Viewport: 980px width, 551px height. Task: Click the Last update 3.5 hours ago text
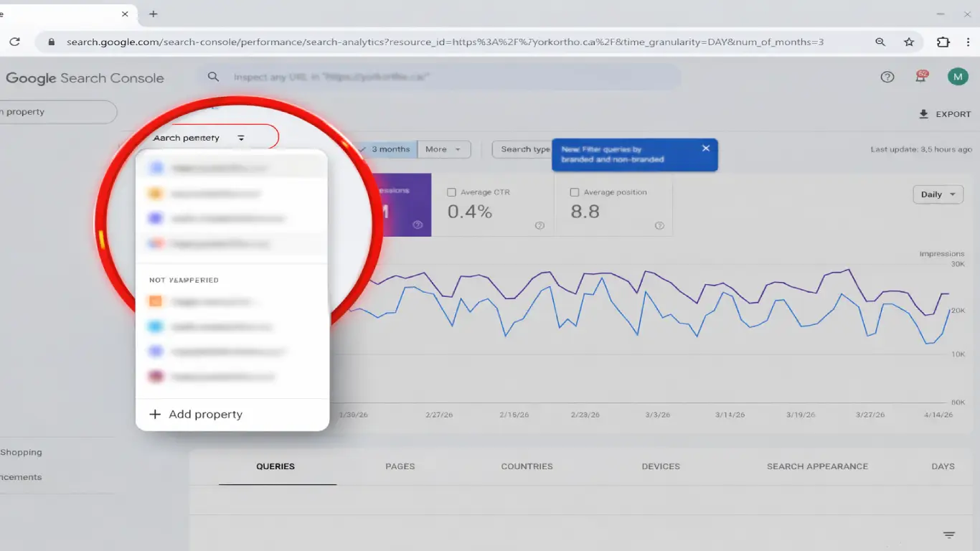(921, 149)
